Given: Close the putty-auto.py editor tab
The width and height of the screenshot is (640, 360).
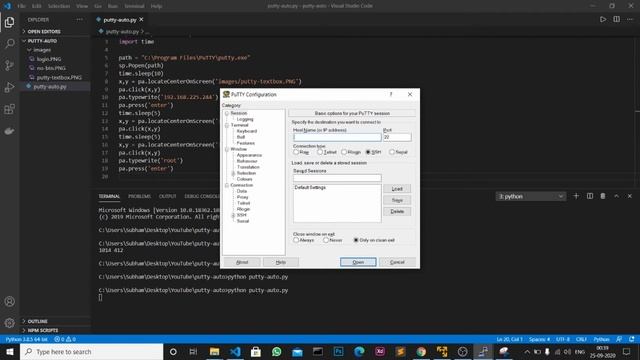Looking at the screenshot, I should point(141,20).
